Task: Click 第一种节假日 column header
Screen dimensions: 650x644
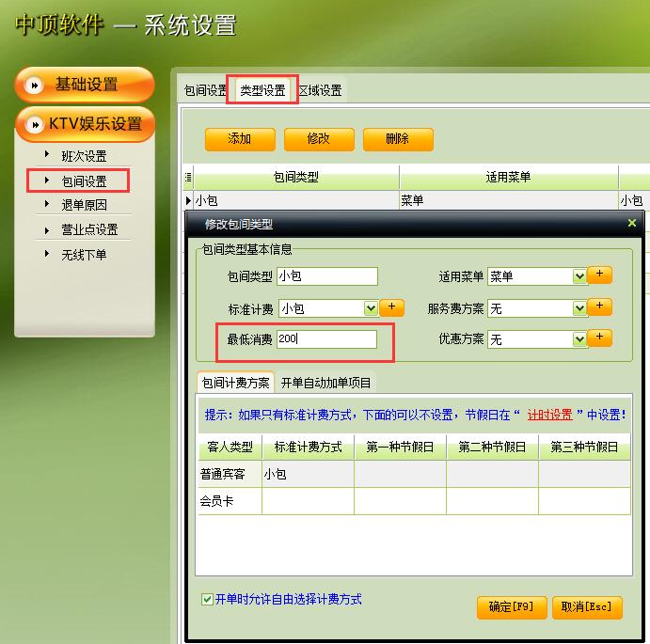Action: (400, 447)
